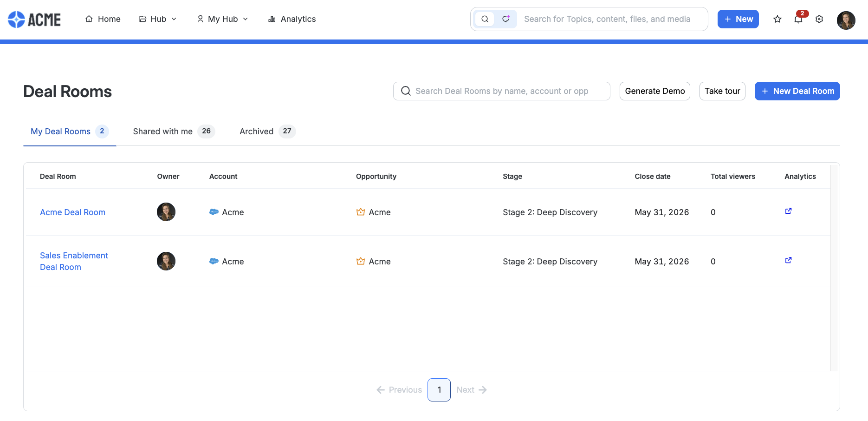Screen dimensions: 868x421
Task: Click the Opportunity column header
Action: [376, 177]
